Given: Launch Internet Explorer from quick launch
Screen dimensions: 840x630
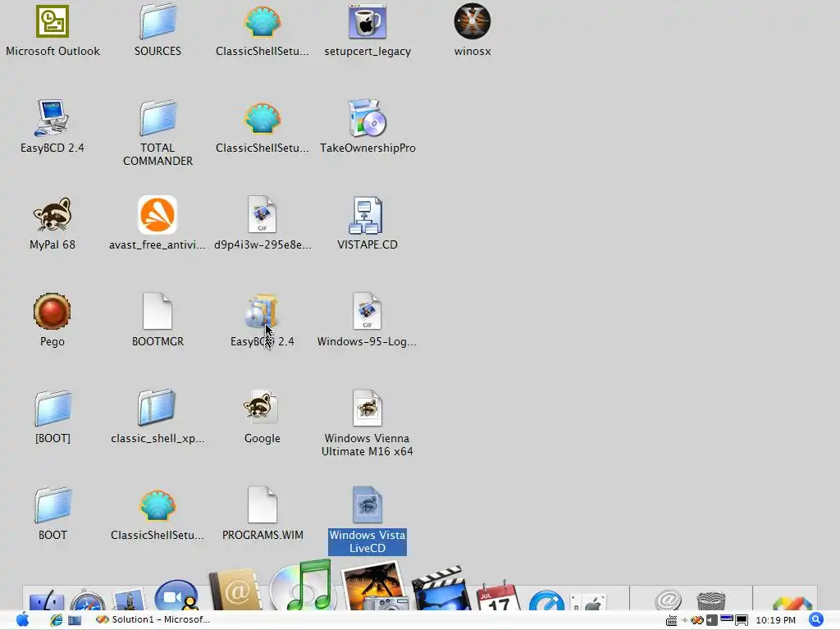Looking at the screenshot, I should coord(56,620).
